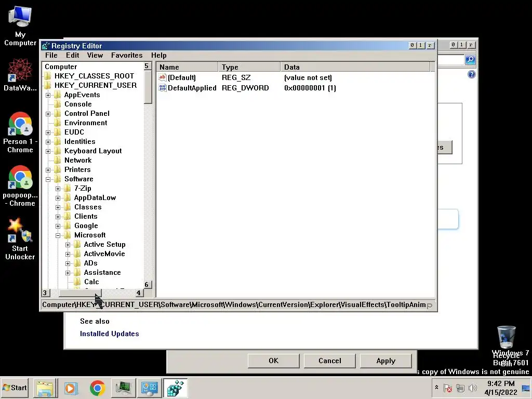532x399 pixels.
Task: Open the My Computer desktop icon
Action: [x=20, y=26]
